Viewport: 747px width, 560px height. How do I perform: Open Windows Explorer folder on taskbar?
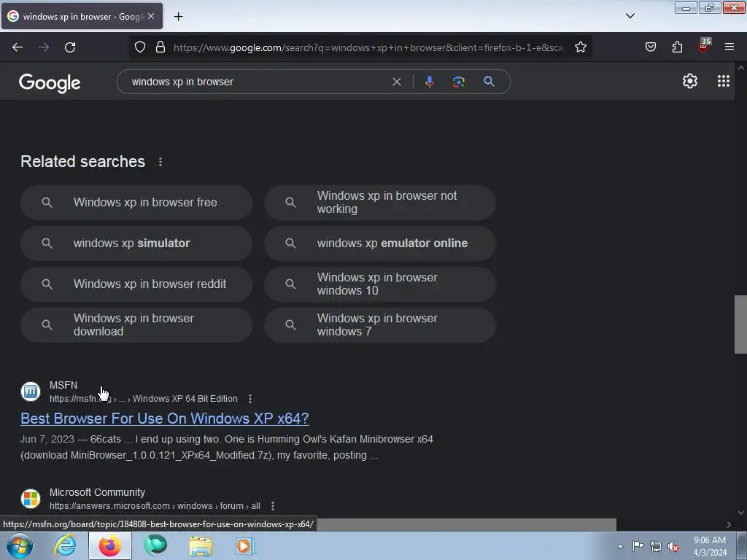coord(201,545)
